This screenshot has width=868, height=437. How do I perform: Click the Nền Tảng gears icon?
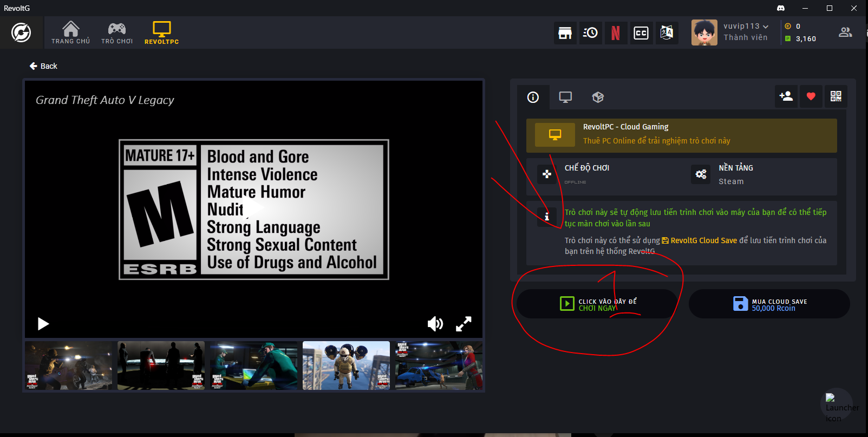coord(701,174)
